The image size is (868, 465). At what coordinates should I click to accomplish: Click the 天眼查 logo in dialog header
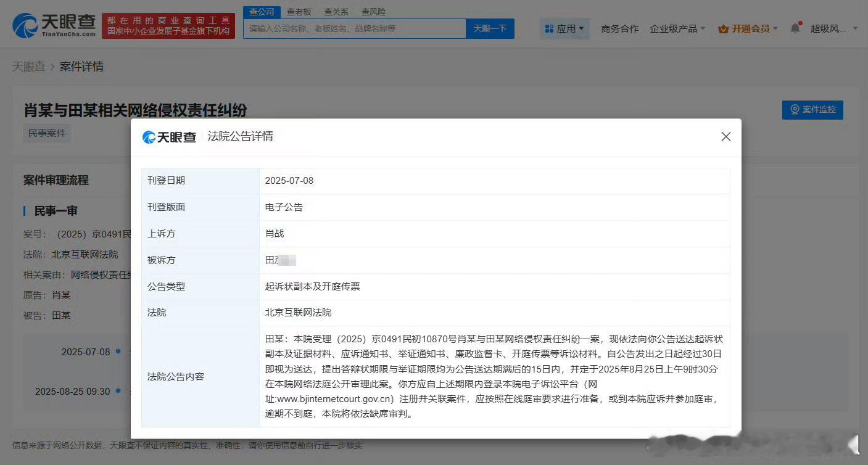[169, 137]
